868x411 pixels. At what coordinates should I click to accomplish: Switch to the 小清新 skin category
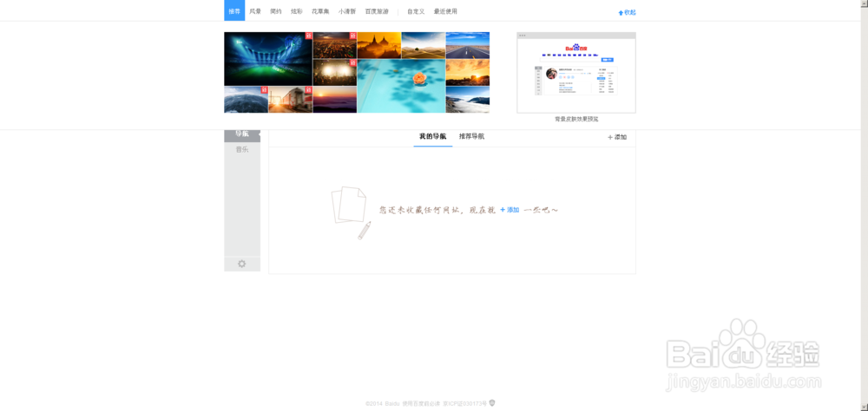click(x=347, y=11)
